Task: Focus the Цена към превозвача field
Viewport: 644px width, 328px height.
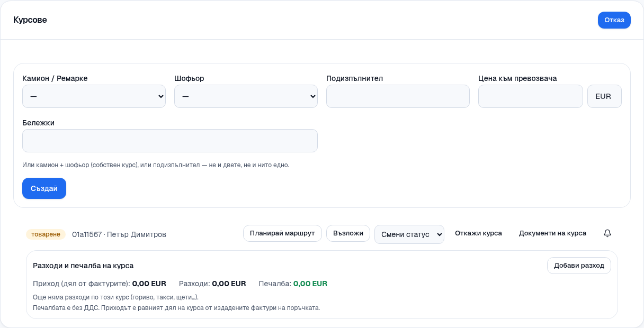Action: point(531,96)
